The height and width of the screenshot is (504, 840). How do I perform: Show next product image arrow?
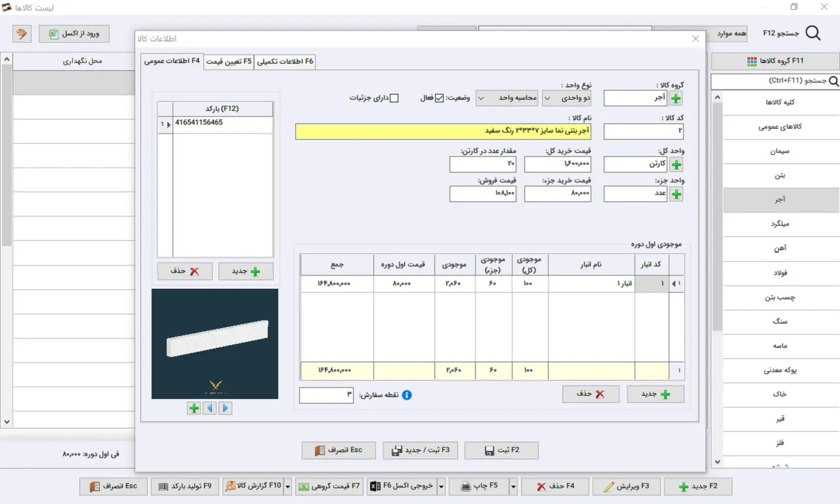coord(225,408)
